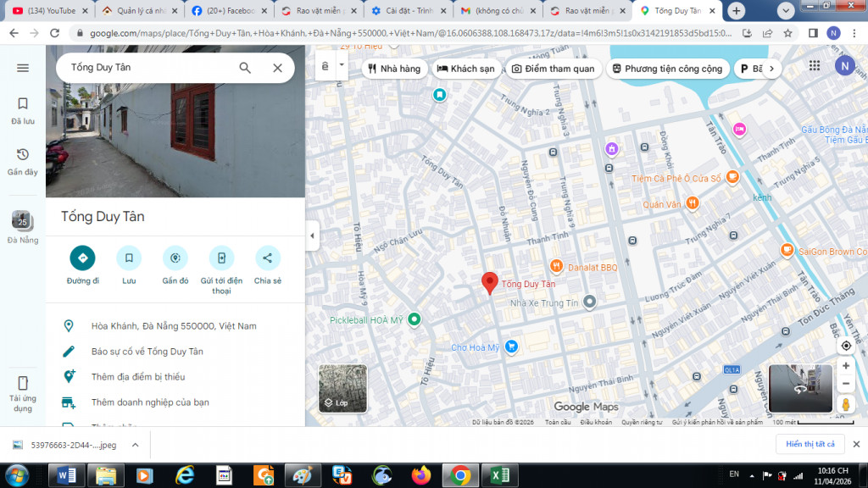Open Gần đây recent history
This screenshot has height=488, width=868.
[23, 160]
